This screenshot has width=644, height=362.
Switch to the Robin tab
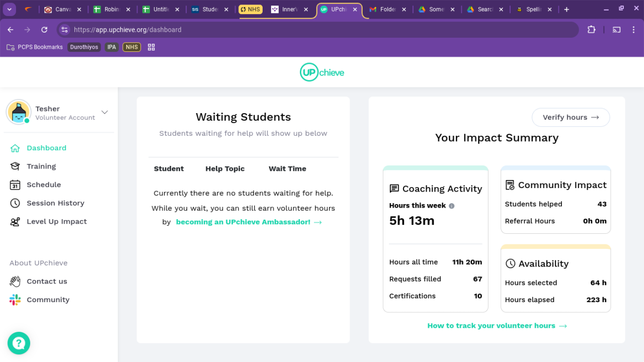(x=112, y=10)
